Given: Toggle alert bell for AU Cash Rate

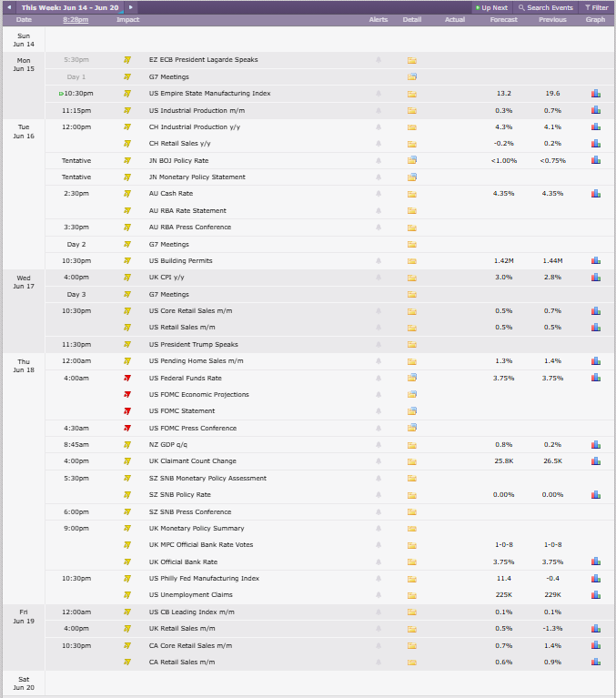Looking at the screenshot, I should 379,194.
